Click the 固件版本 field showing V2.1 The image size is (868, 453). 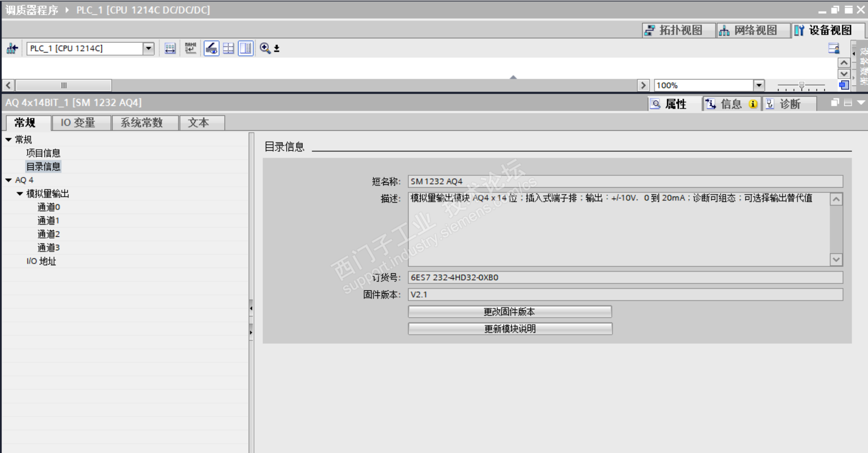tap(625, 295)
